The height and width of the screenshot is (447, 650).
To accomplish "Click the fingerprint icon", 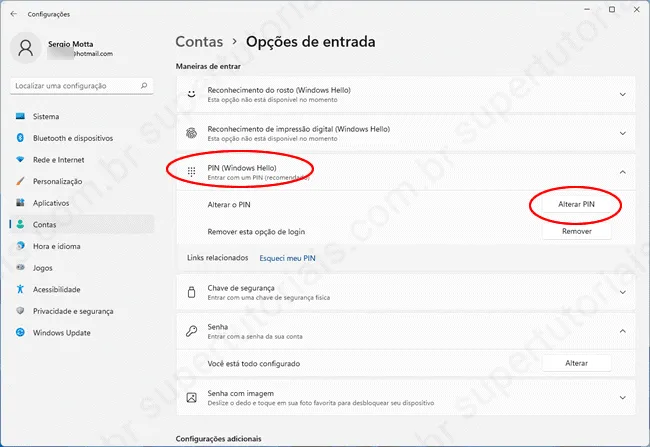I will 191,133.
